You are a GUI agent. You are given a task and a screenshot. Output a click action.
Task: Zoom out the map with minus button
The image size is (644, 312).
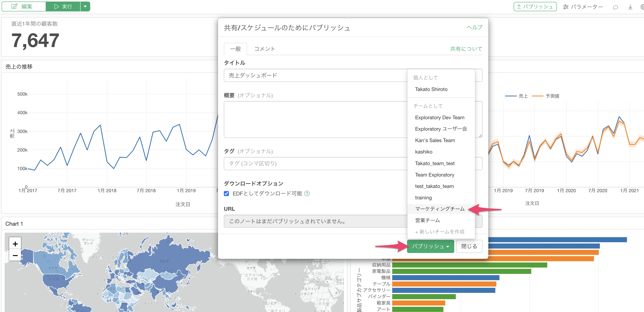15,255
